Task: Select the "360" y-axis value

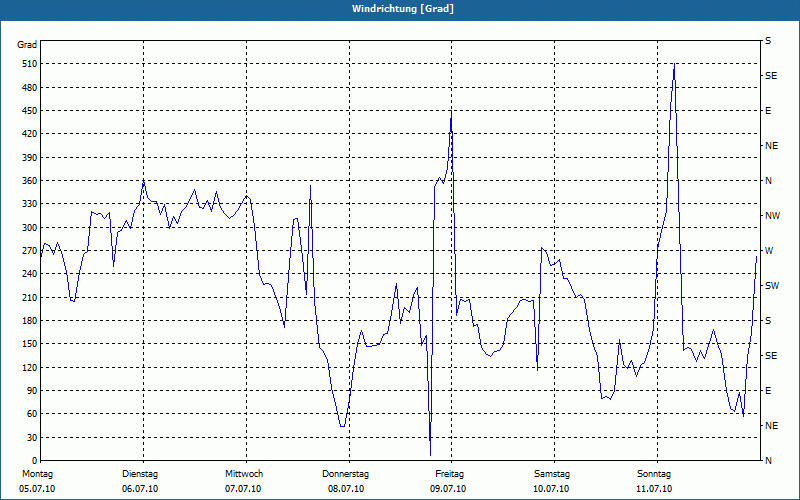Action: 30,181
